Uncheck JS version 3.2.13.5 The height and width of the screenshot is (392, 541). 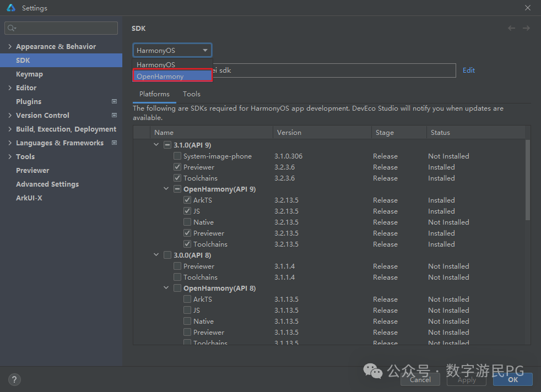click(187, 211)
